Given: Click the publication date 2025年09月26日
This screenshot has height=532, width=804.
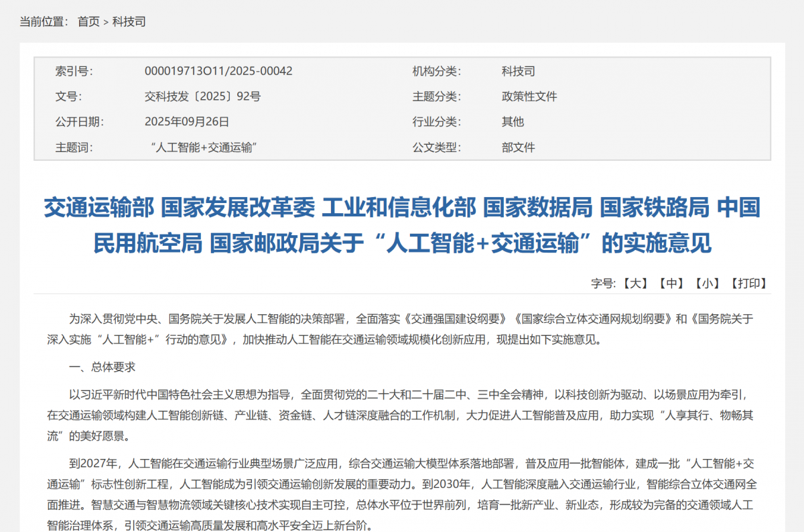Looking at the screenshot, I should point(187,121).
